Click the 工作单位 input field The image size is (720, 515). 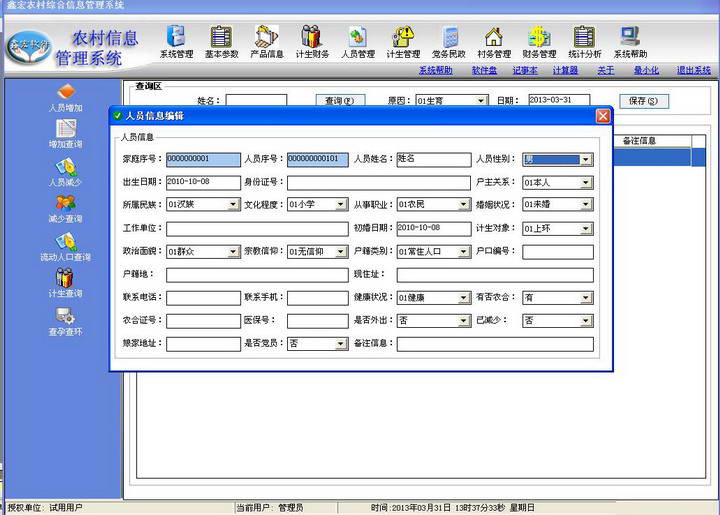pyautogui.click(x=257, y=229)
